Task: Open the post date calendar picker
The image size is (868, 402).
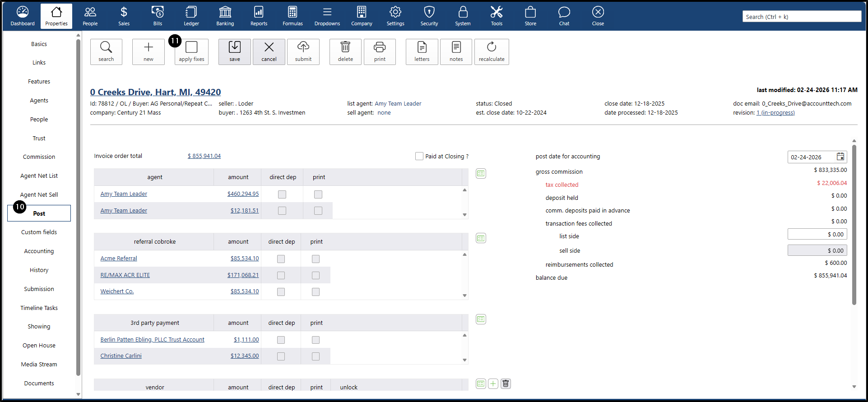Action: (840, 157)
